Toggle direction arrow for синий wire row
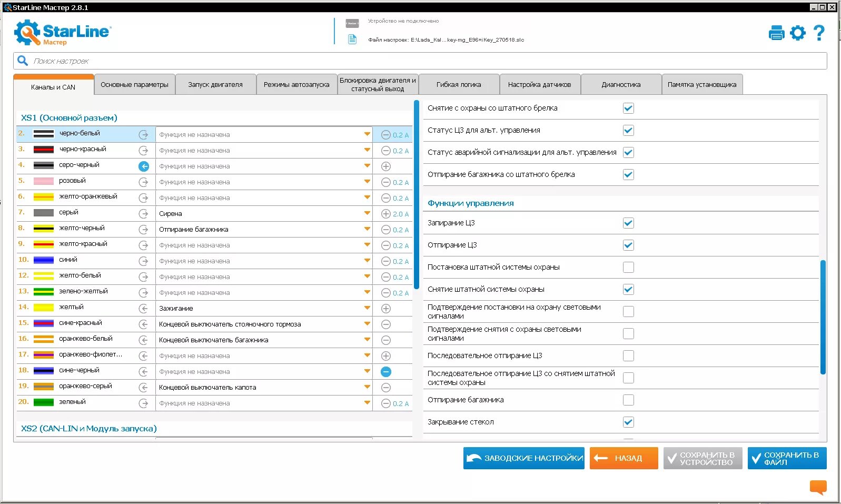Screen dimensions: 841x504 click(144, 261)
